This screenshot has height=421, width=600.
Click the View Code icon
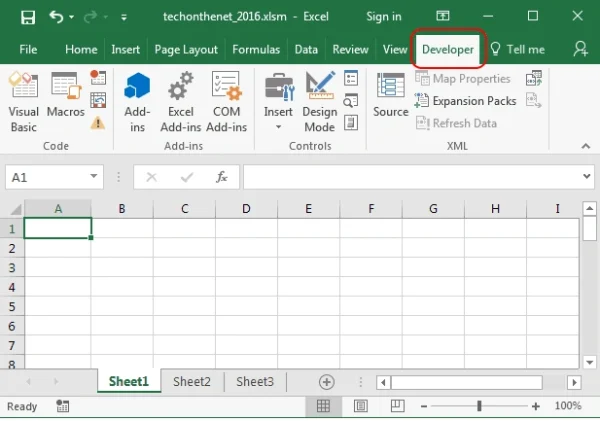[x=351, y=101]
